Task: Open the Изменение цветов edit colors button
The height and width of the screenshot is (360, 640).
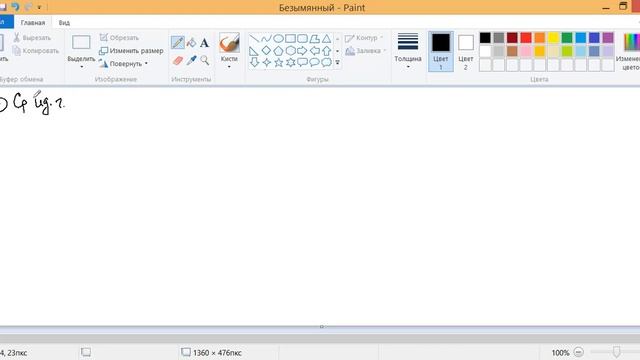Action: click(629, 51)
